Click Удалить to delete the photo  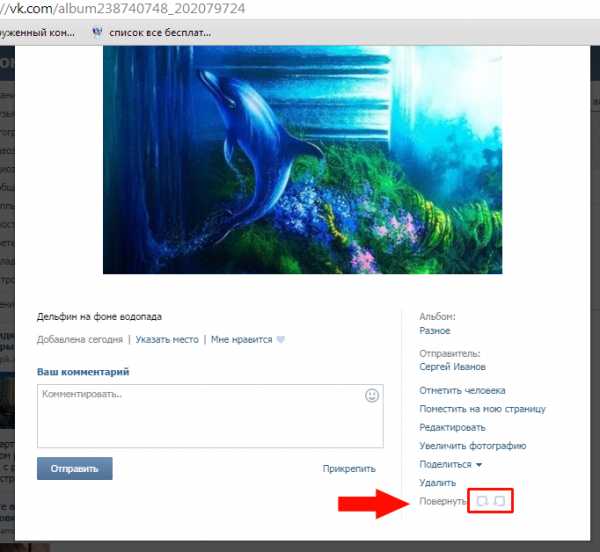coord(437,482)
